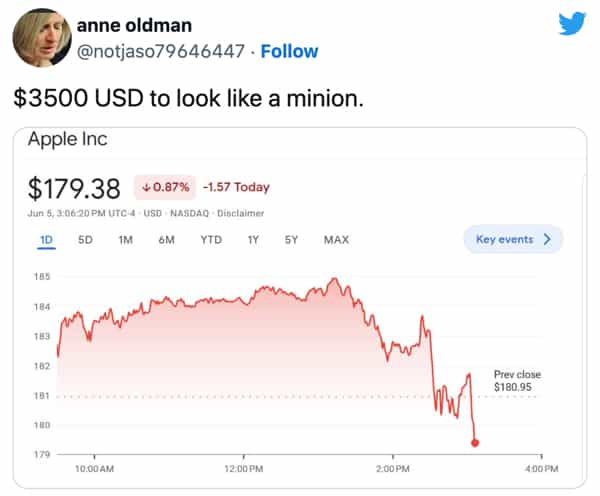600x496 pixels.
Task: Click the red down-arrow percent change badge
Action: pos(163,187)
